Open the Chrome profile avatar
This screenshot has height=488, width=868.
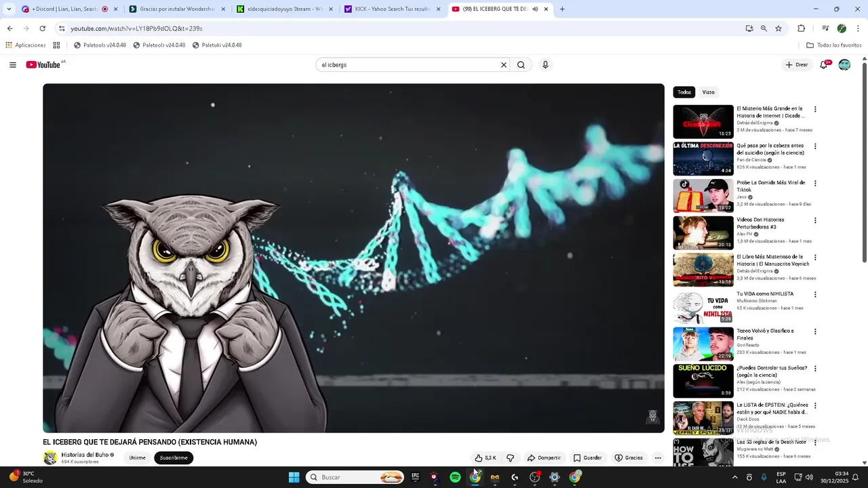[x=842, y=28]
